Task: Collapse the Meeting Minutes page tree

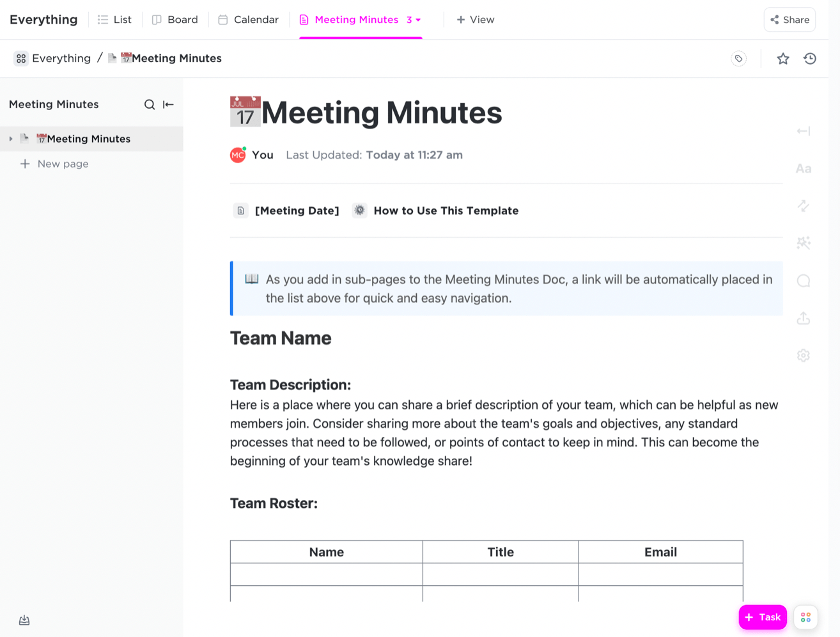Action: (x=10, y=138)
